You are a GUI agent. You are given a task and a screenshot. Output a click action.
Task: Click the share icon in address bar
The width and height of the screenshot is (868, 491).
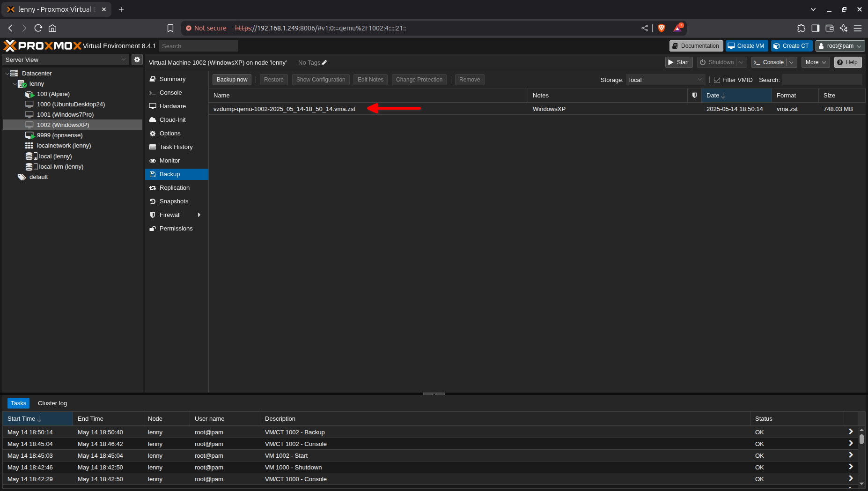click(x=645, y=28)
